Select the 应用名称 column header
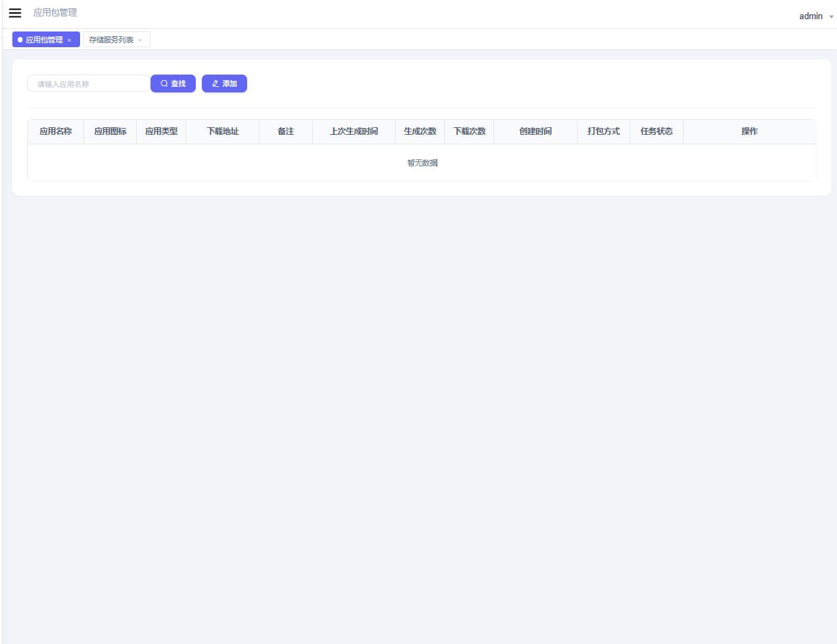 click(x=55, y=131)
